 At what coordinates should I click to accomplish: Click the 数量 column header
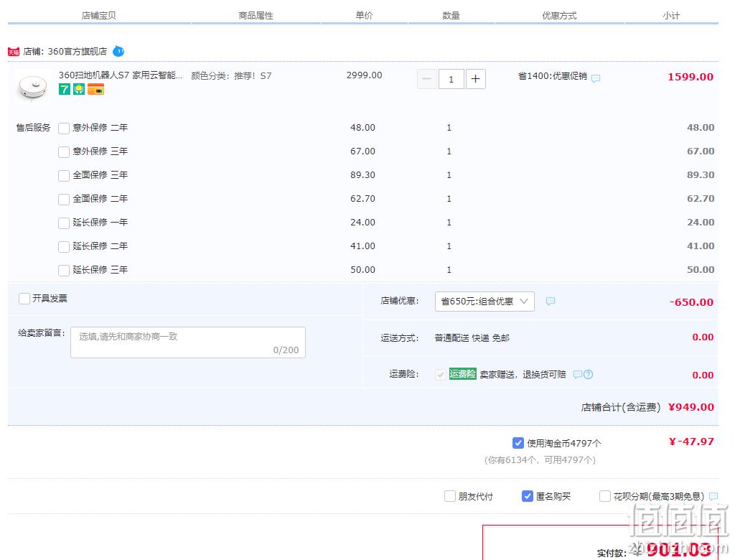[451, 16]
